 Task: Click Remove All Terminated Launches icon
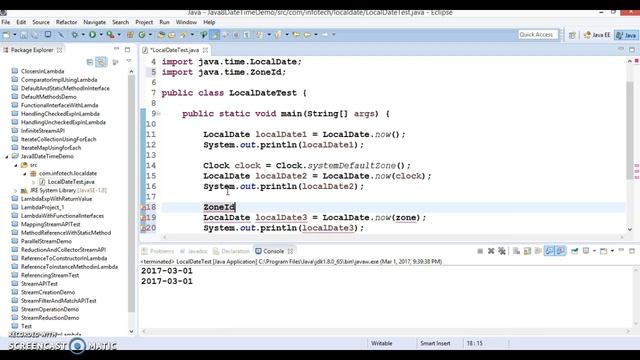[502, 251]
